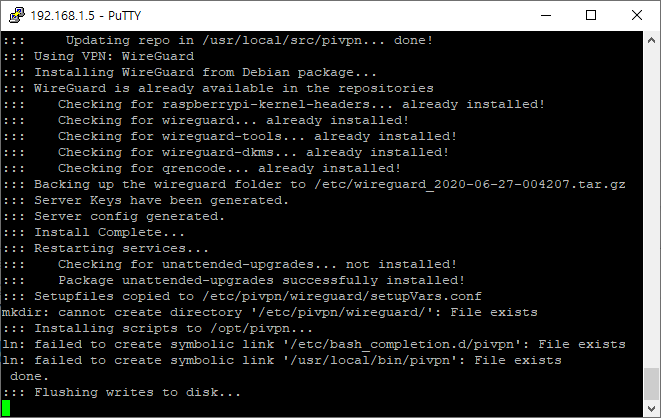The width and height of the screenshot is (661, 418).
Task: Click the '/etc/bash_completion.d/pivpn' error line
Action: [x=314, y=344]
